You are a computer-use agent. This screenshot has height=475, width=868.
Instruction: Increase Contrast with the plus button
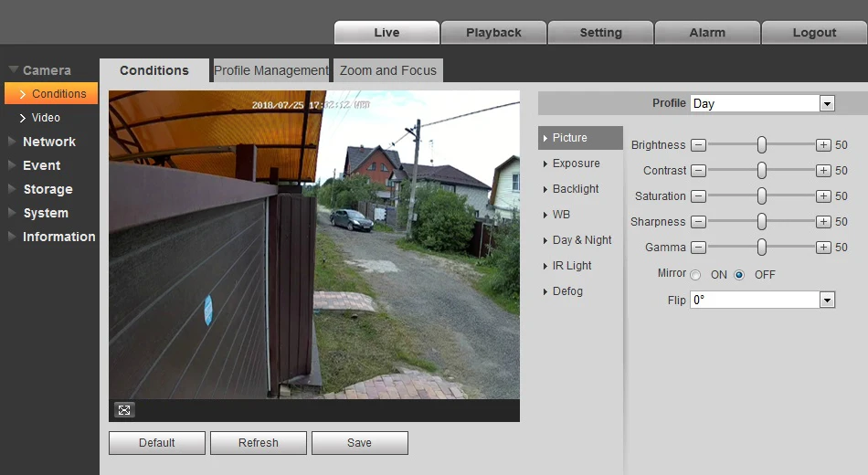point(823,171)
